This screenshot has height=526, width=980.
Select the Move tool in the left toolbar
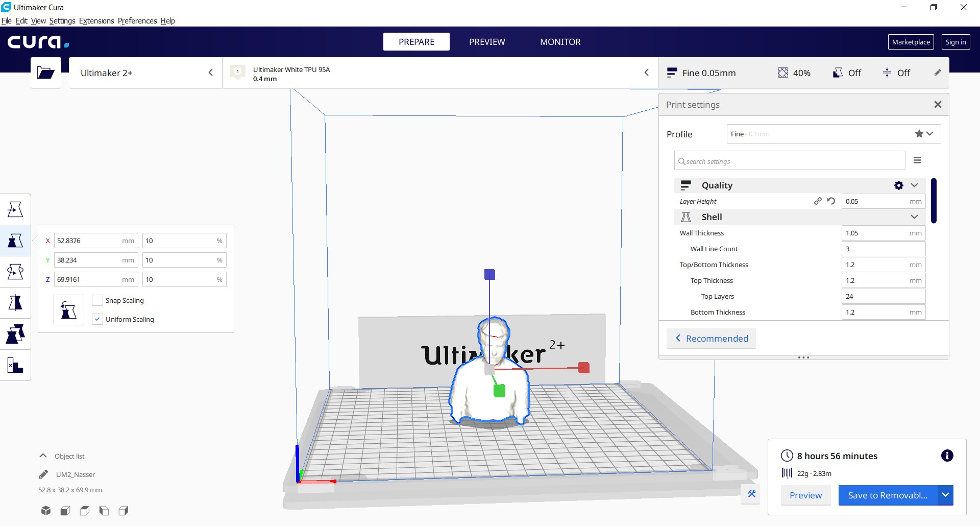pyautogui.click(x=15, y=209)
